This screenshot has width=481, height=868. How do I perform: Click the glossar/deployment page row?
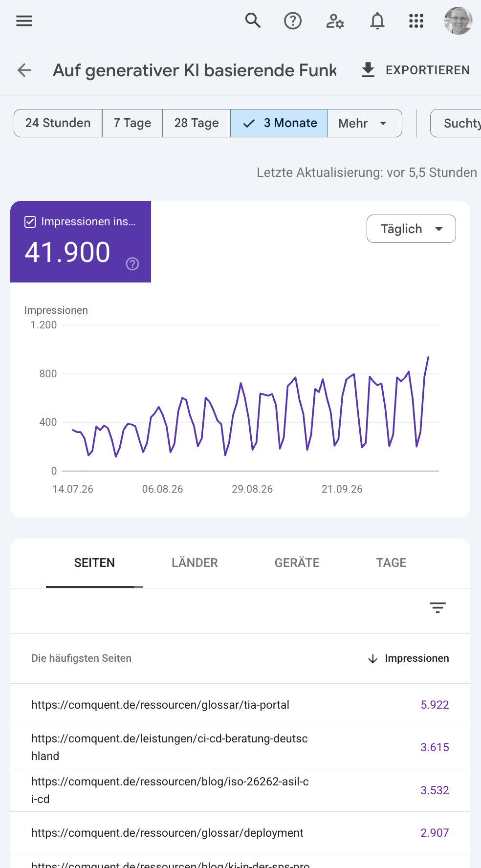click(x=240, y=833)
